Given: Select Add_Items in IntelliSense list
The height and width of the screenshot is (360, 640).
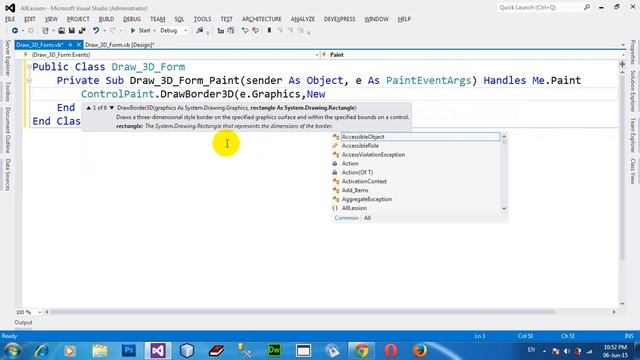Looking at the screenshot, I should (416, 191).
